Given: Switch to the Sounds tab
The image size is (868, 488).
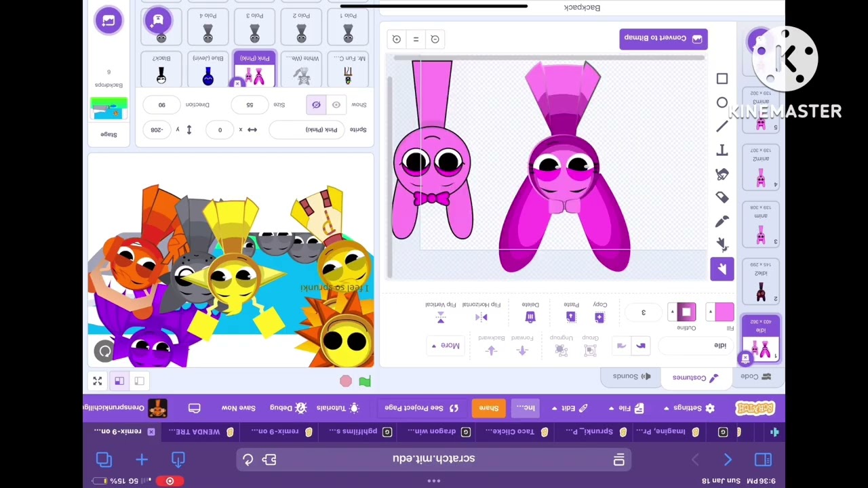Looking at the screenshot, I should coord(631,377).
